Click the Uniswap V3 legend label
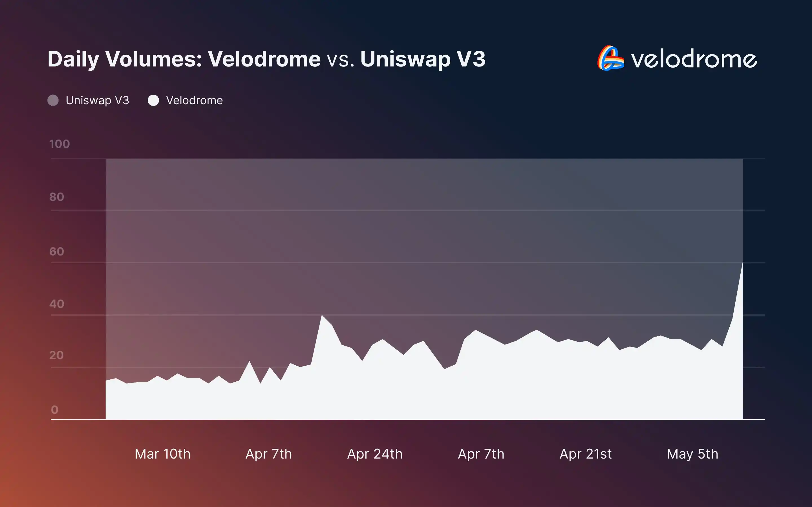The width and height of the screenshot is (812, 507). tap(97, 100)
